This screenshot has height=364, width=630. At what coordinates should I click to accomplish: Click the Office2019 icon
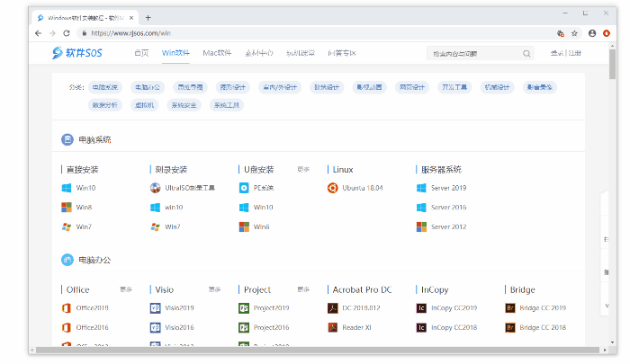point(67,307)
